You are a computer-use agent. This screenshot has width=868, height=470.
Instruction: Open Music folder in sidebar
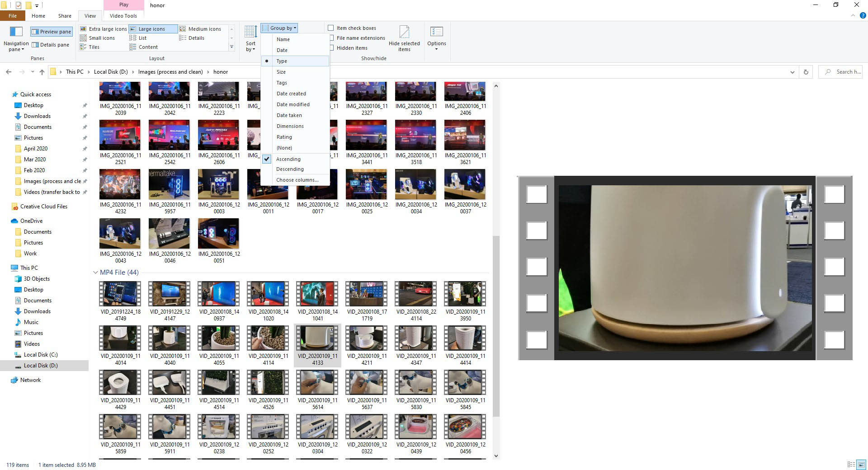pyautogui.click(x=31, y=322)
